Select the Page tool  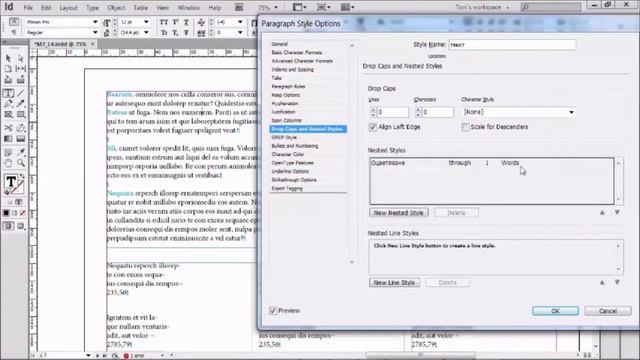[8, 69]
